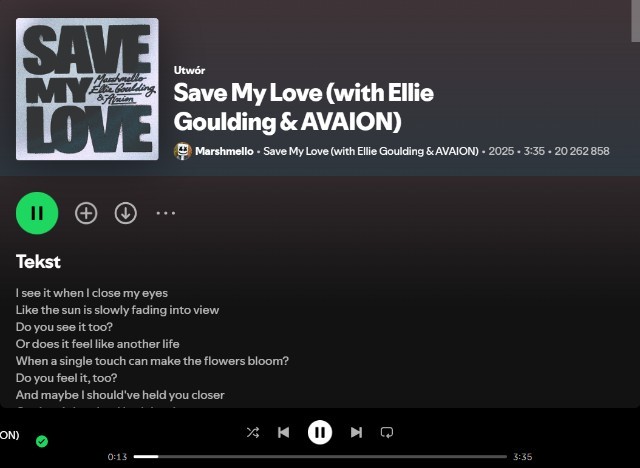The image size is (640, 468).
Task: Skip to the previous track
Action: point(283,432)
